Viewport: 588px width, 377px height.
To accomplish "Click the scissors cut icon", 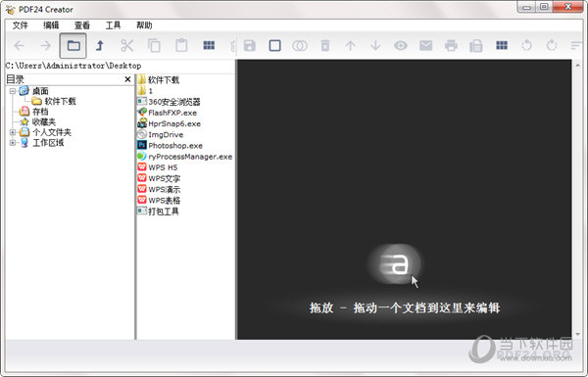I will tap(127, 46).
